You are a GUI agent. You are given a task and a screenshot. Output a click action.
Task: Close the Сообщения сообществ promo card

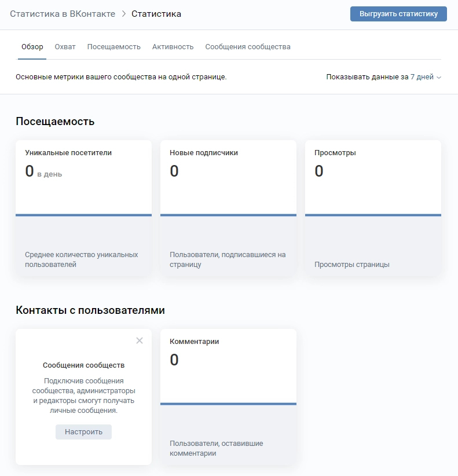pos(140,340)
